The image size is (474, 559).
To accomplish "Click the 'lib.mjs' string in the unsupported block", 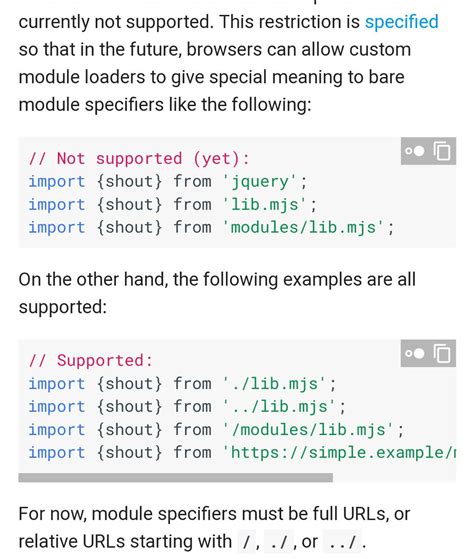I will click(264, 205).
